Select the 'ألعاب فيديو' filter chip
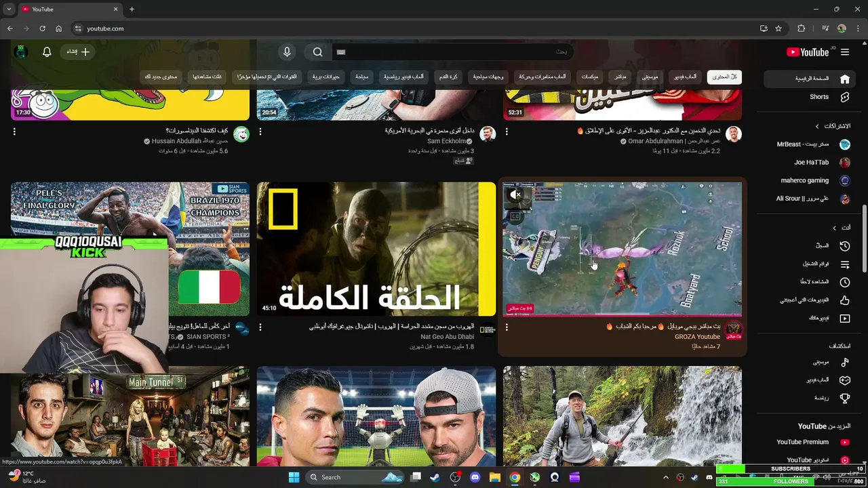This screenshot has width=868, height=488. pyautogui.click(x=685, y=77)
